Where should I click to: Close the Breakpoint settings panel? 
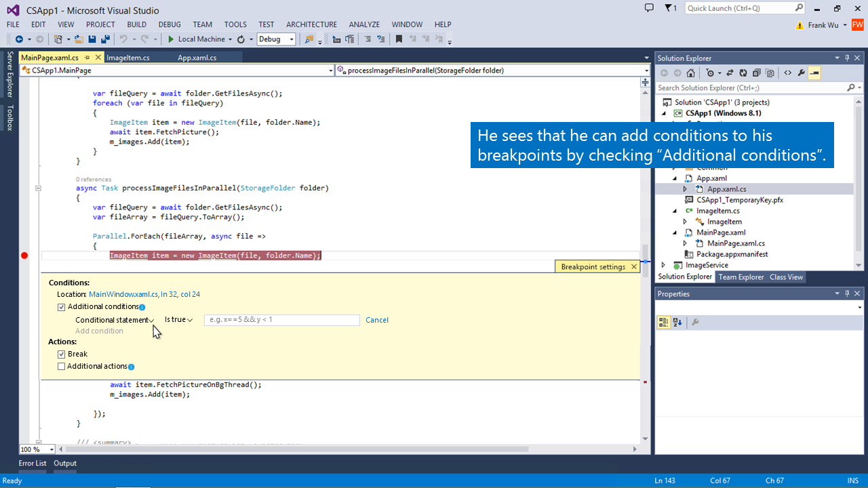[634, 267]
